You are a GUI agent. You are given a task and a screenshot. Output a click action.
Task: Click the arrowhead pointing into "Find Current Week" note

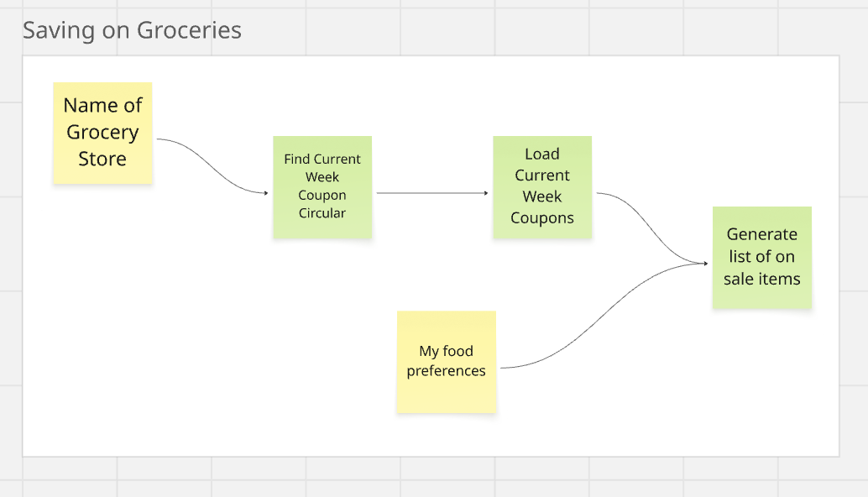click(265, 193)
